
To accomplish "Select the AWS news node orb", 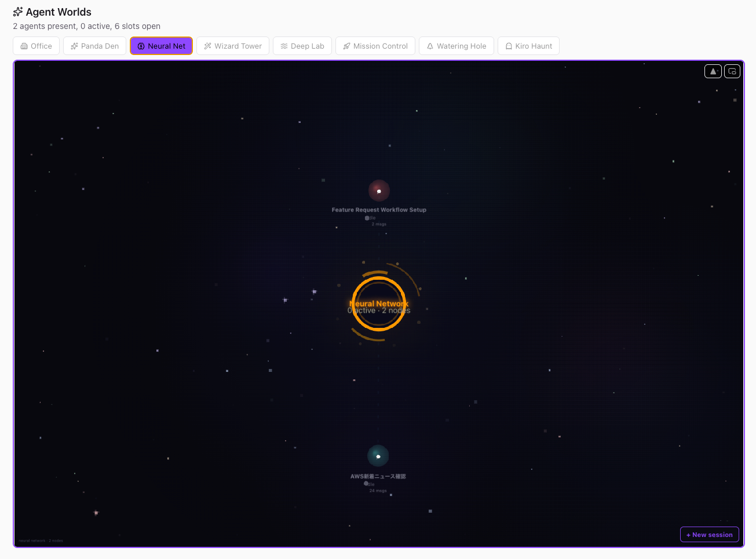I will tap(378, 456).
